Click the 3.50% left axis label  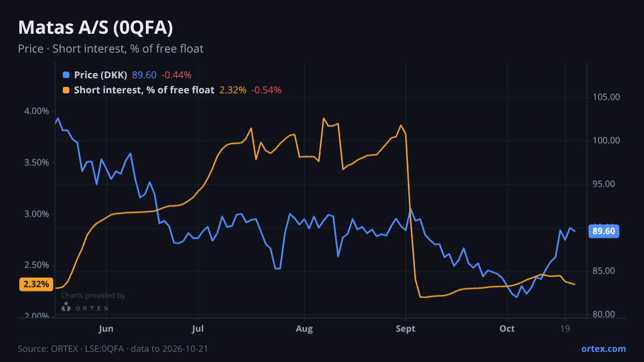[x=37, y=162]
